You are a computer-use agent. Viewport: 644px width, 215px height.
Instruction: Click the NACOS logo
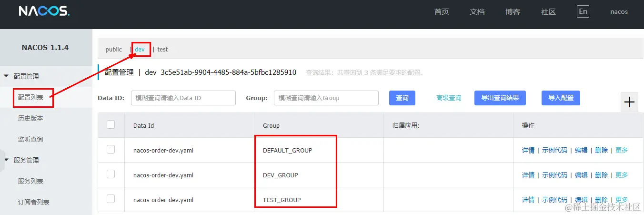44,11
